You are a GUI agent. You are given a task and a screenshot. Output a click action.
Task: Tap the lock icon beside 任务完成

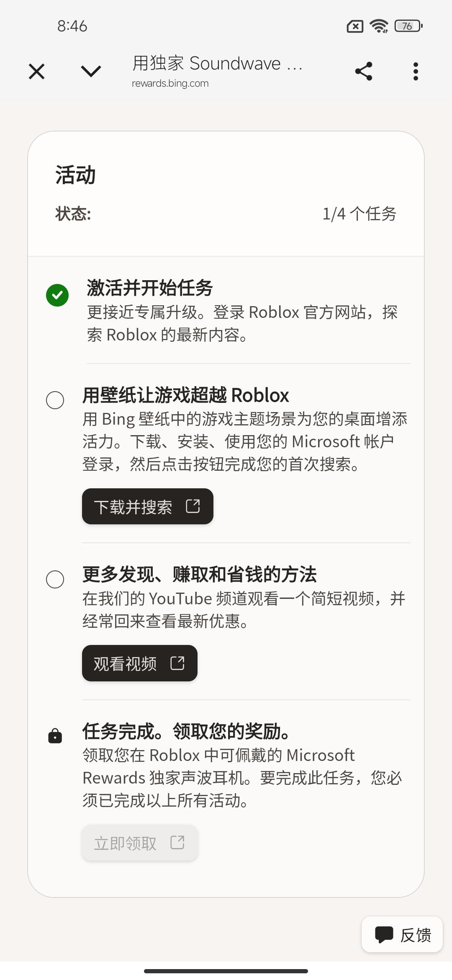tap(55, 736)
